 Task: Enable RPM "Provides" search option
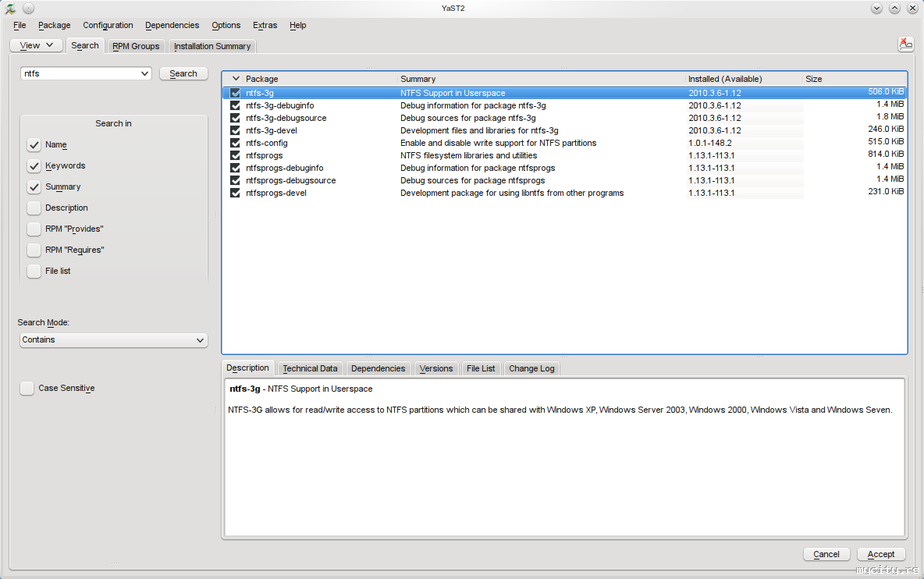click(34, 229)
